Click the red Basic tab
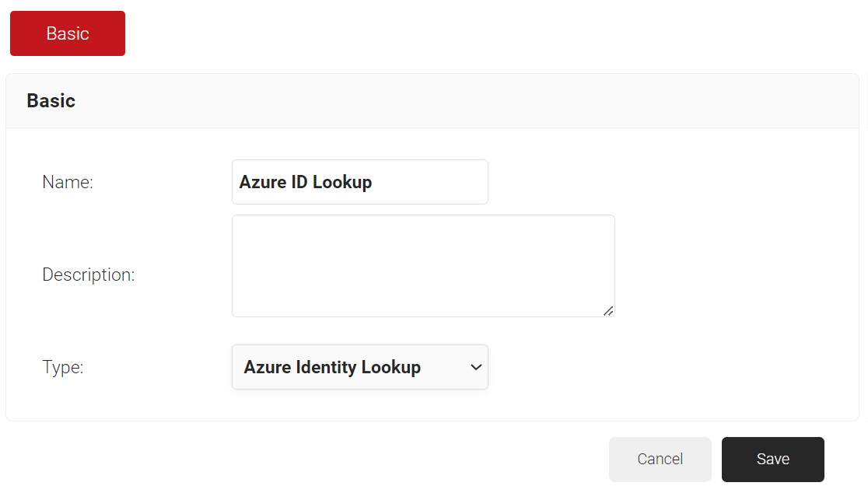This screenshot has height=493, width=868. click(x=68, y=33)
